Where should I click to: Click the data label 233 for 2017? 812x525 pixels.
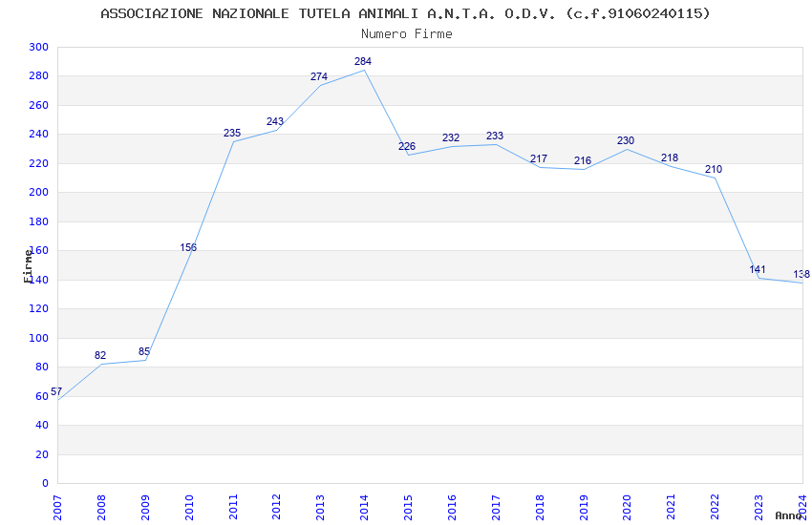[x=495, y=136]
